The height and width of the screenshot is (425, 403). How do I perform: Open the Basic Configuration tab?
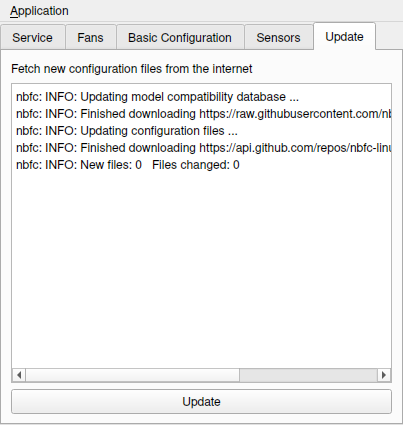coord(180,37)
